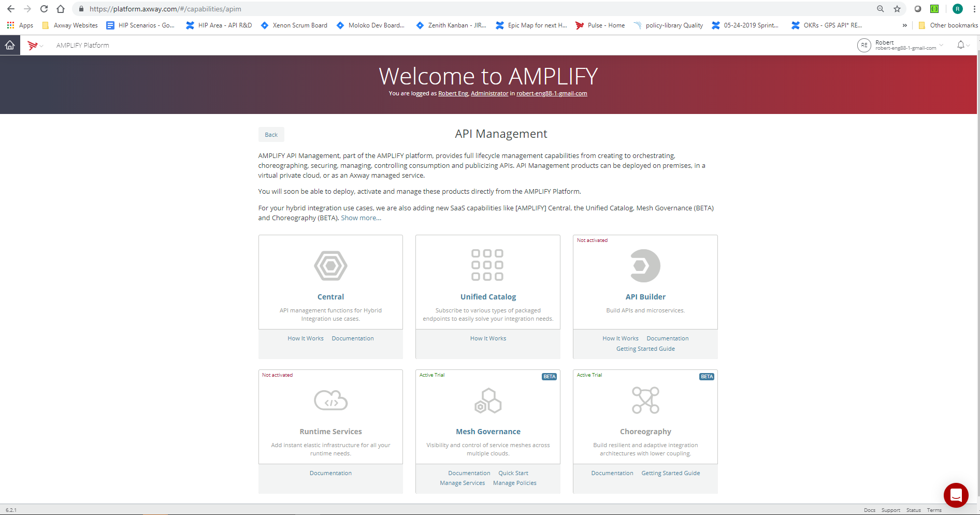
Task: Open the Chrome three-dot menu
Action: point(974,9)
